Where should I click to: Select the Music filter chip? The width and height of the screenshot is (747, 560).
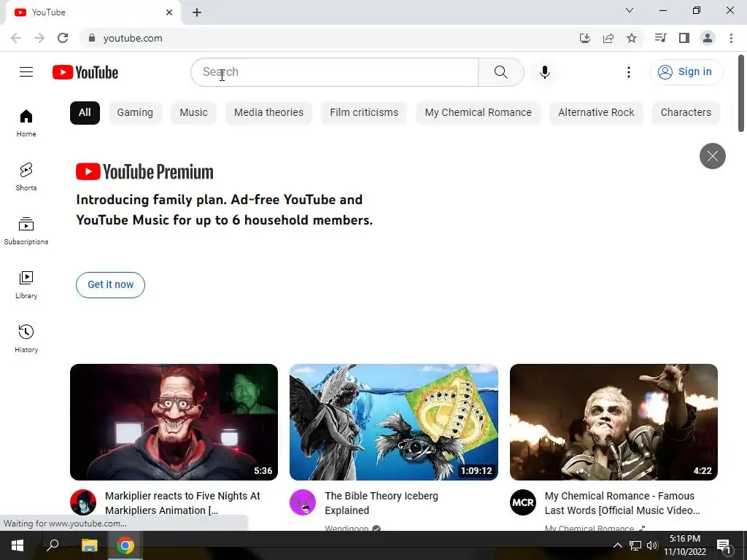(193, 113)
